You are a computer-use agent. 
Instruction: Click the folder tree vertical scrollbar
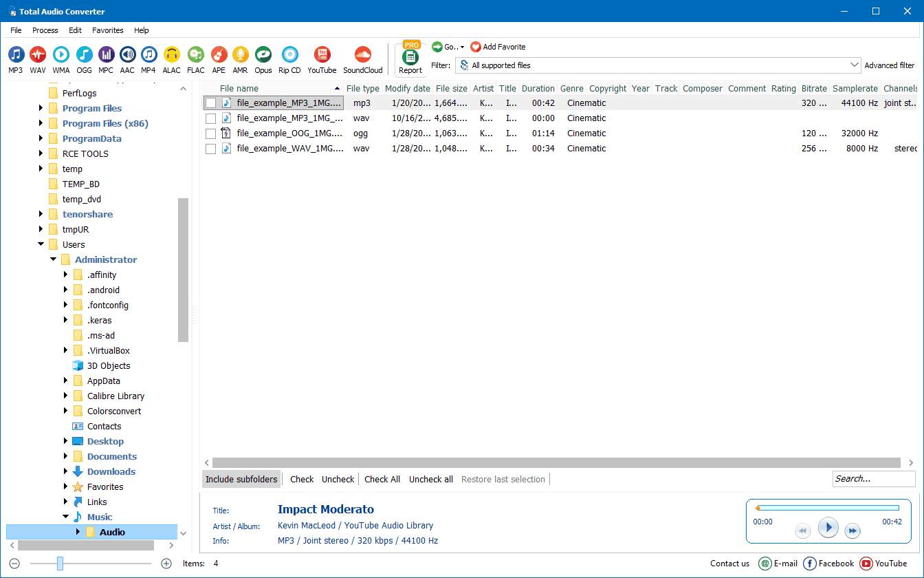183,270
